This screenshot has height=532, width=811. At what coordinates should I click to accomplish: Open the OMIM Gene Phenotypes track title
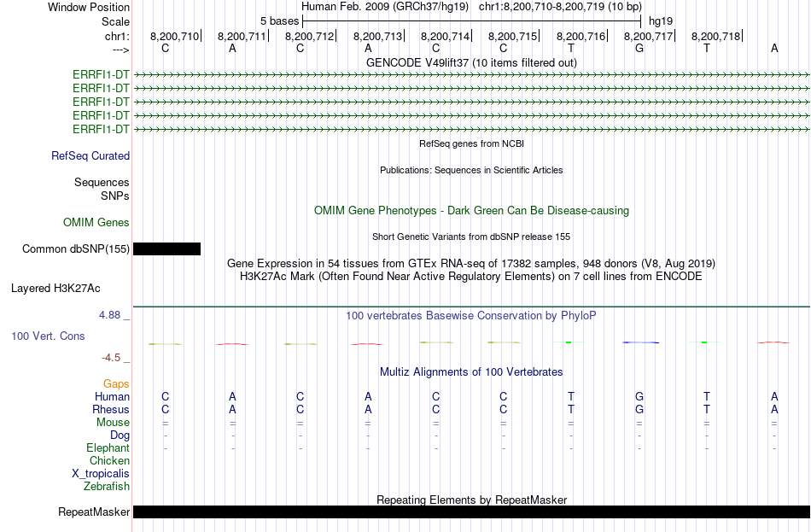click(x=471, y=211)
